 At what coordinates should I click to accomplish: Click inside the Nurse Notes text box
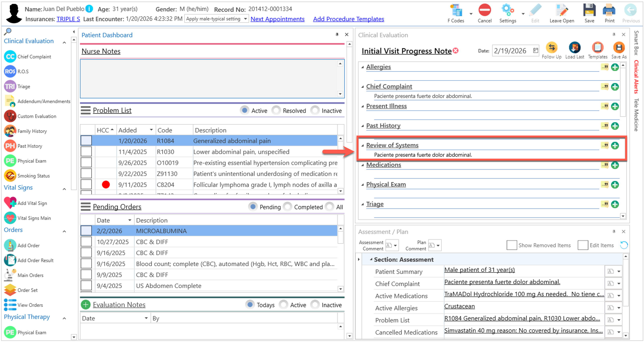pos(209,79)
